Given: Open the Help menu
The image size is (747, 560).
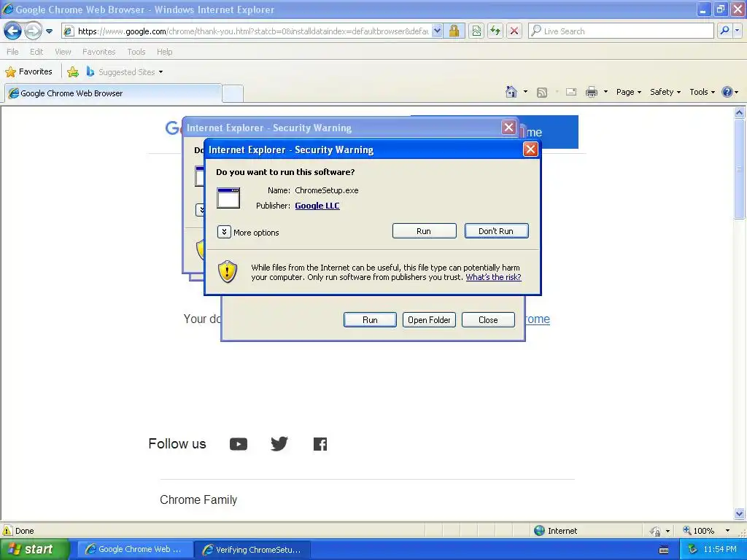Looking at the screenshot, I should click(x=164, y=52).
